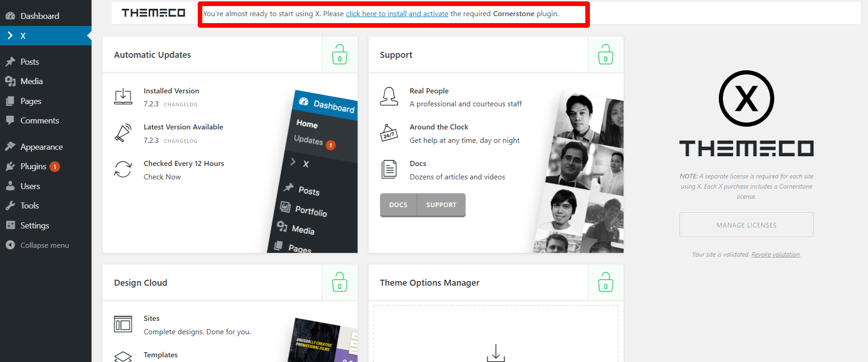Viewport: 868px width, 362px height.
Task: Click the Support unlocked padlock icon
Action: tap(606, 55)
